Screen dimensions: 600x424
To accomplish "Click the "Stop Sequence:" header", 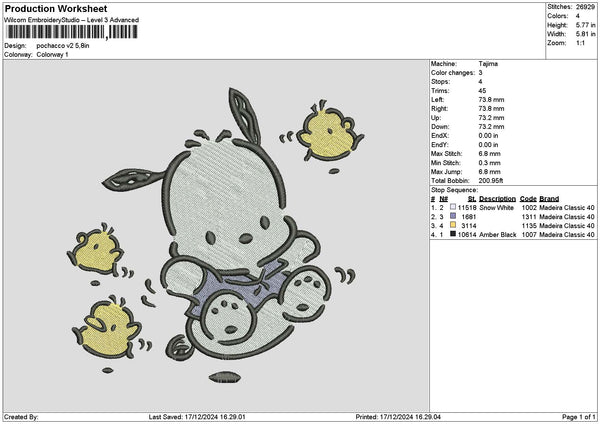I will [455, 190].
